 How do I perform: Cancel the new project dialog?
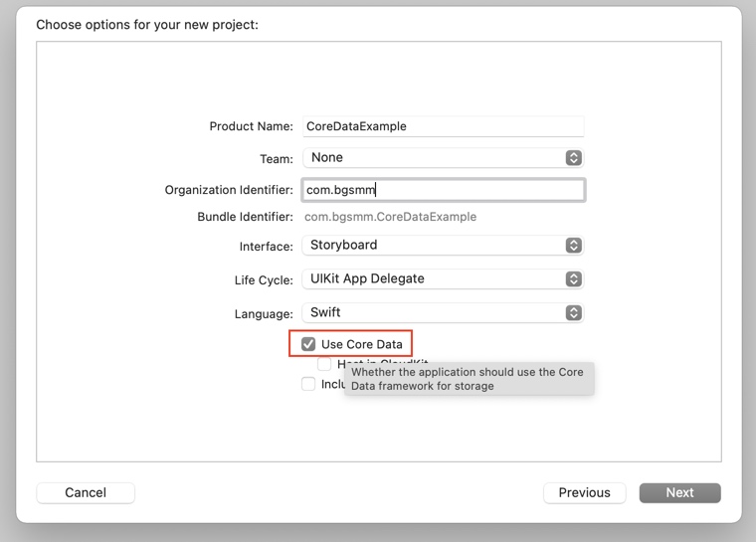point(86,492)
